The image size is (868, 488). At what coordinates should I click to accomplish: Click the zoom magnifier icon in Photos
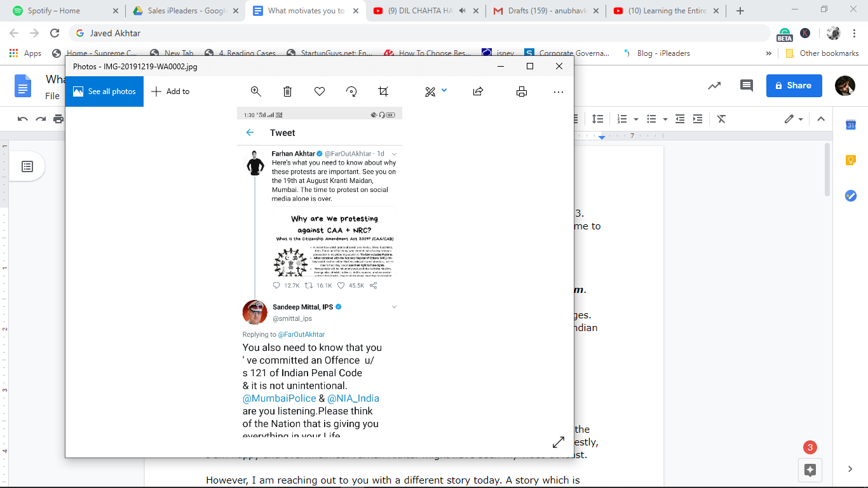256,91
